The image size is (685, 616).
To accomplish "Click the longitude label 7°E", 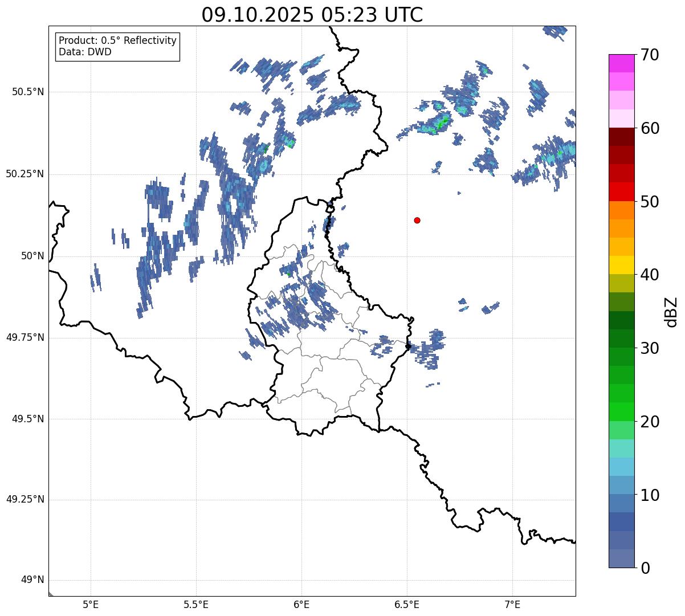I will (512, 605).
